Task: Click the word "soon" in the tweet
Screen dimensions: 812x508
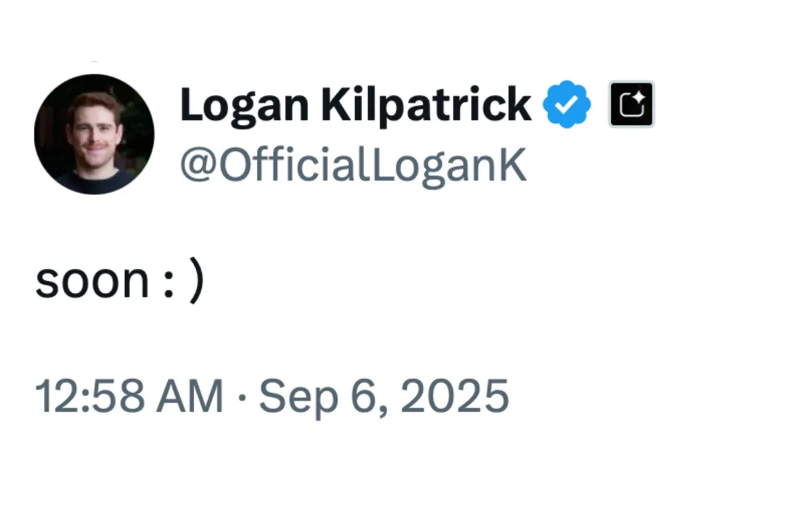Action: [x=91, y=283]
